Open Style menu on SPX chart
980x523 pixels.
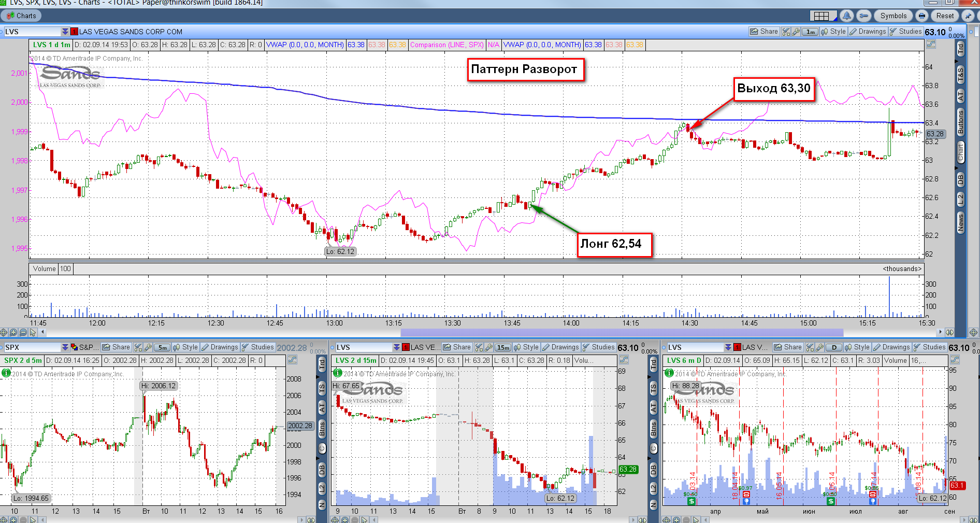pyautogui.click(x=185, y=347)
